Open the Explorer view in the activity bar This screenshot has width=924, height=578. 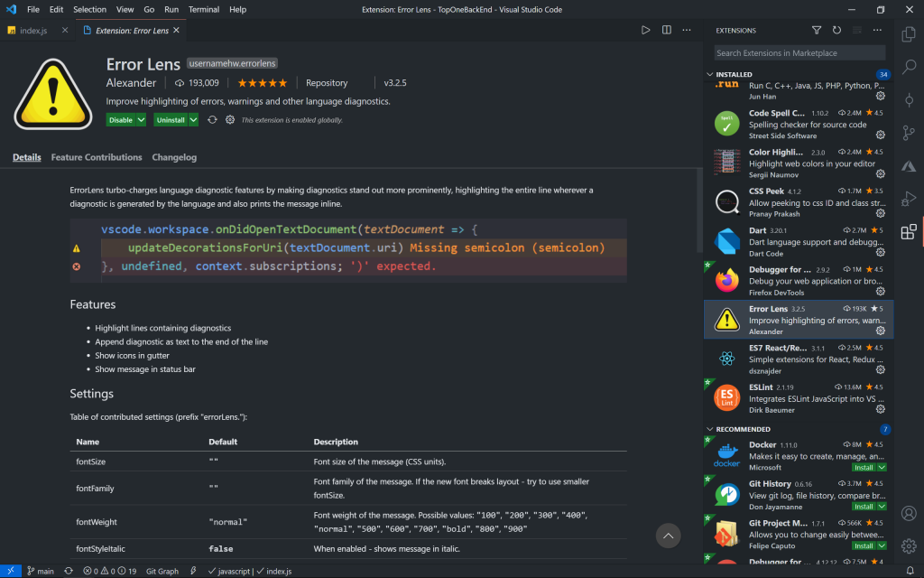[909, 34]
